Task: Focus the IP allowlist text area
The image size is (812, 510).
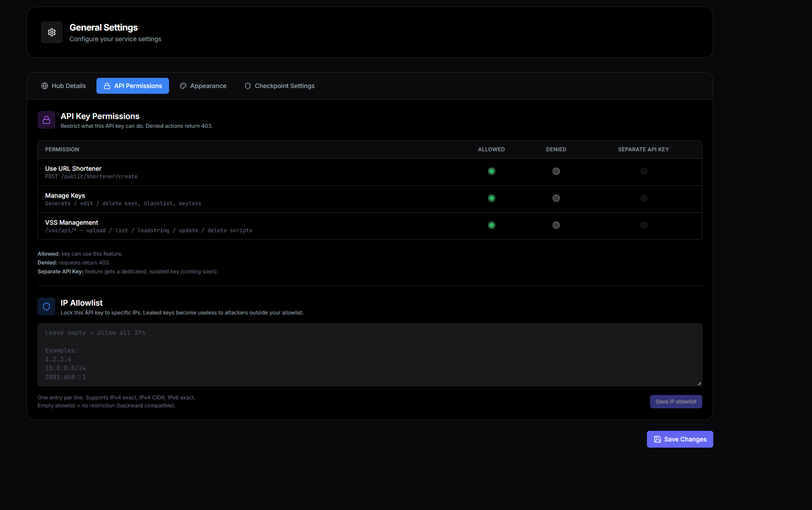Action: (370, 355)
